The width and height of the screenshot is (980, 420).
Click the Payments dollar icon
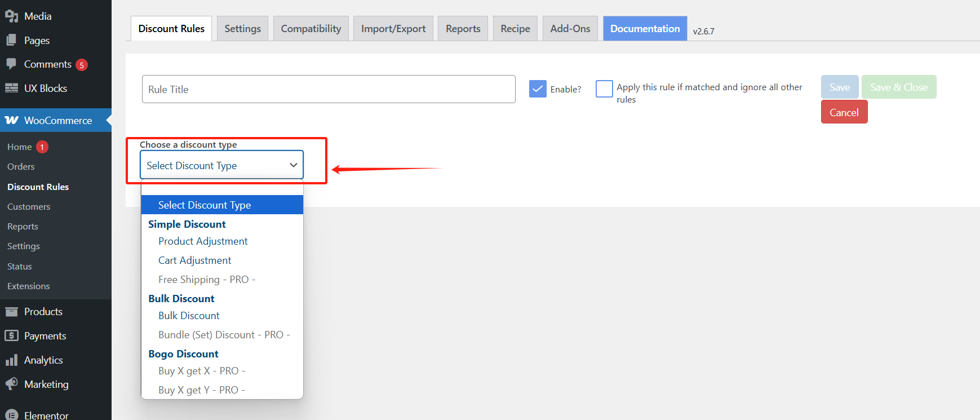pos(11,336)
